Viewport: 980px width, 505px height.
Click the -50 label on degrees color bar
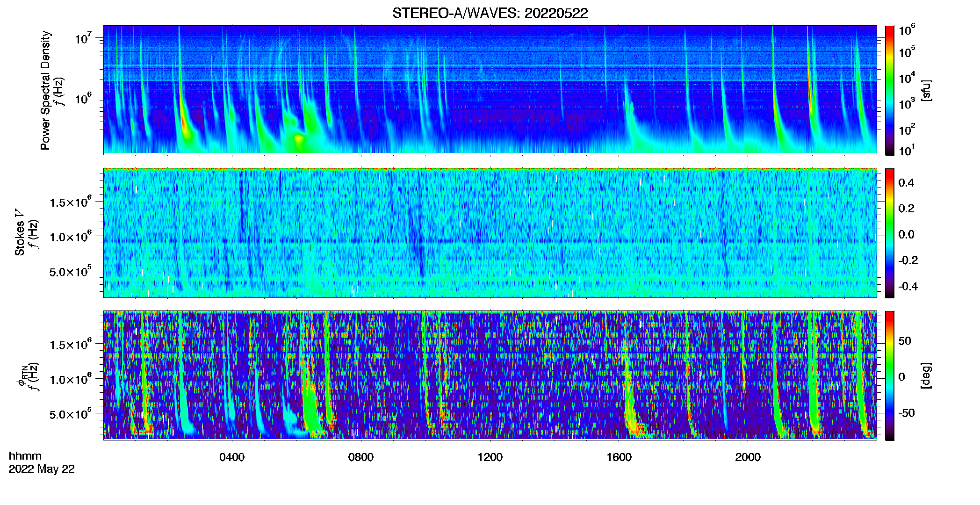907,413
